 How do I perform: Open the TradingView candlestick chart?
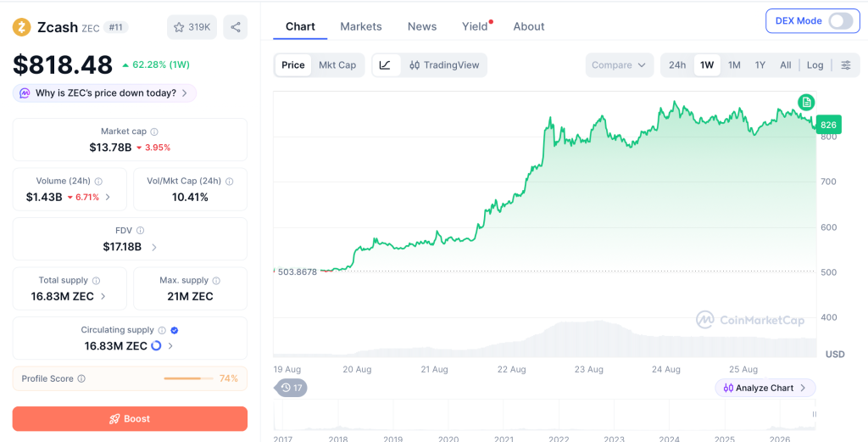tap(444, 64)
